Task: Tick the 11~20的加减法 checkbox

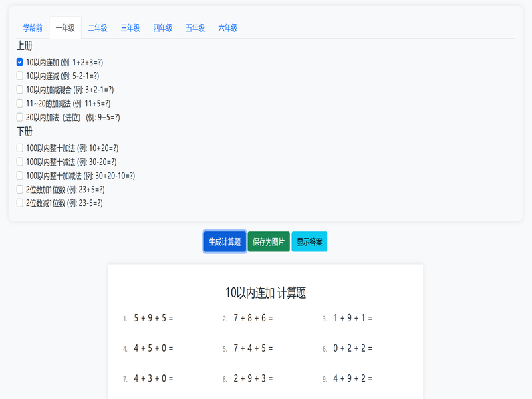Action: [x=20, y=104]
